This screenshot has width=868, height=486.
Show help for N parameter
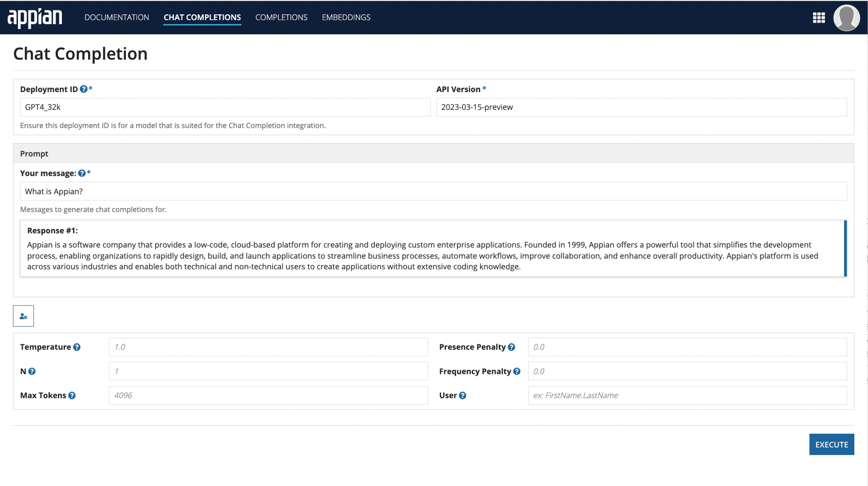pyautogui.click(x=32, y=371)
